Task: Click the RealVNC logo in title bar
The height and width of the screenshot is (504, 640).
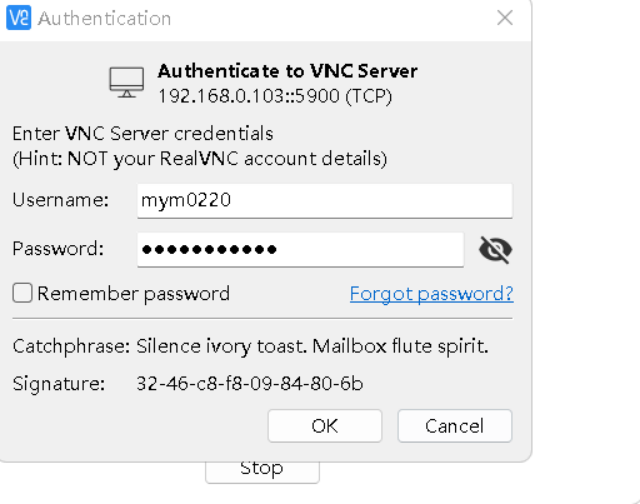Action: (x=19, y=18)
